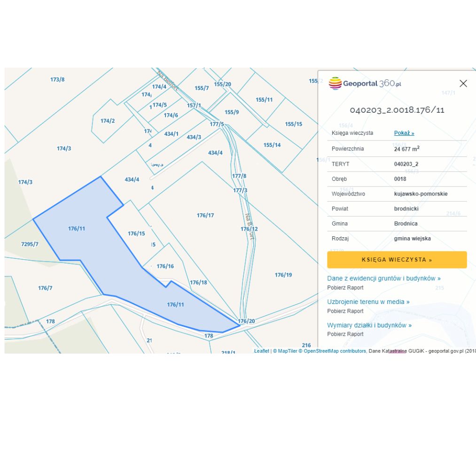The width and height of the screenshot is (476, 451).
Task: Select TERYT value 040203_2
Action: pos(406,164)
